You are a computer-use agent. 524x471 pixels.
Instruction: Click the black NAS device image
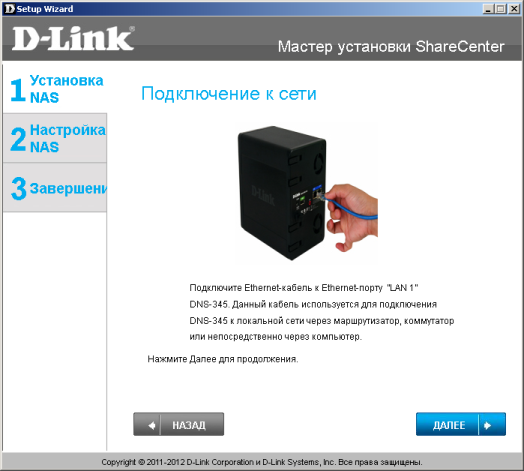pyautogui.click(x=282, y=193)
